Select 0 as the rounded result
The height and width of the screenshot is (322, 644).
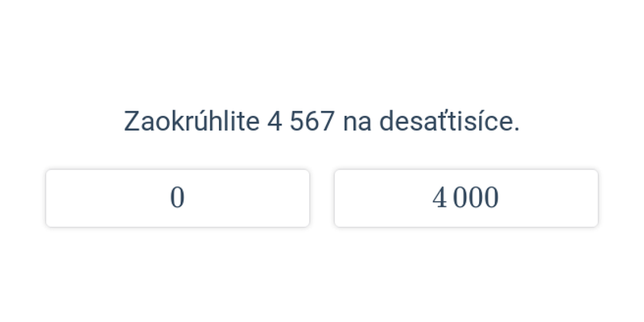point(177,198)
